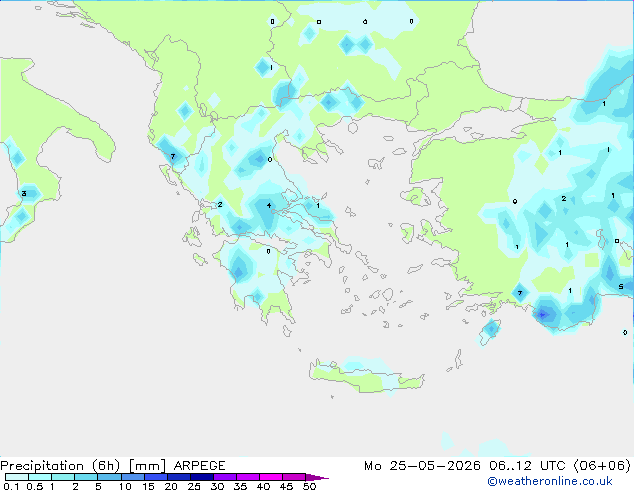The width and height of the screenshot is (634, 490).
Task: Click the legend label 50
Action: [309, 486]
